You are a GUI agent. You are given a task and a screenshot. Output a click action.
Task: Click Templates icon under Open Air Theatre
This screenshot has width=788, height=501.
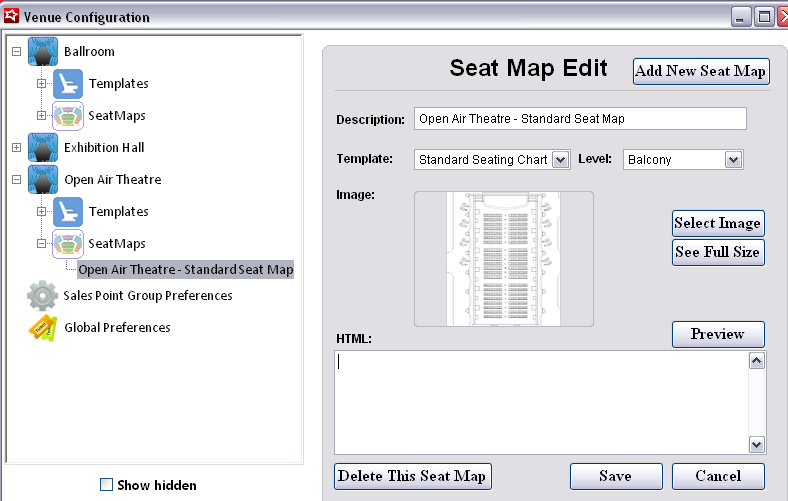(x=68, y=212)
